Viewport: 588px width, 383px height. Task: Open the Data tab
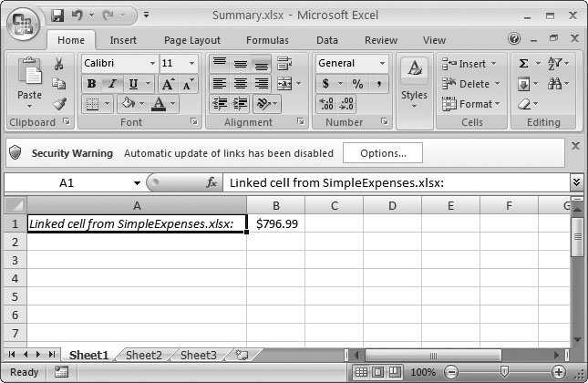327,40
